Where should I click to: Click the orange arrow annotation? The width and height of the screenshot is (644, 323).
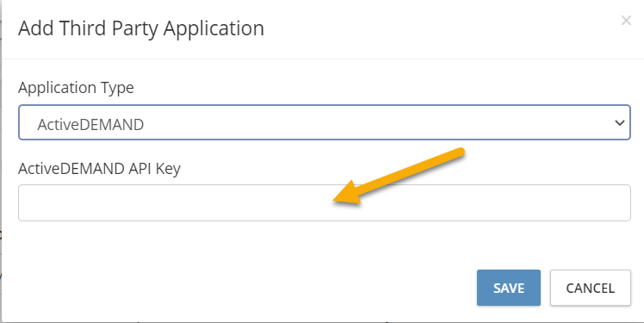click(399, 176)
